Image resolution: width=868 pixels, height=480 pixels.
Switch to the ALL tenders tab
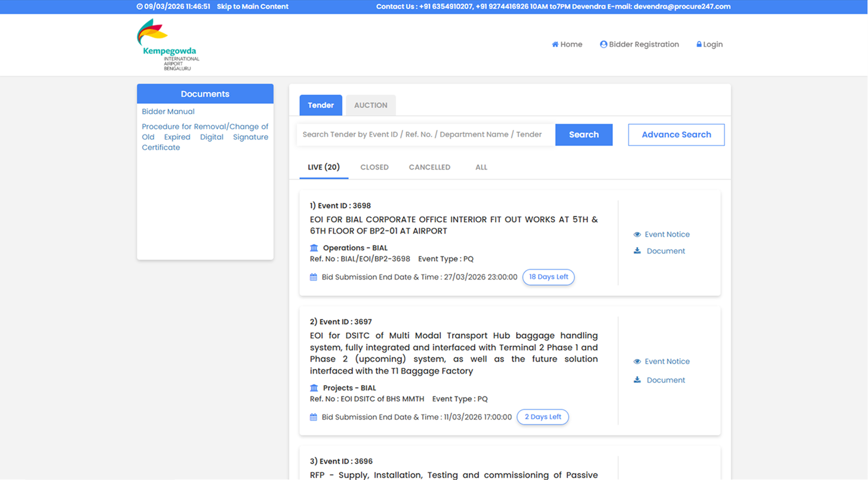[481, 167]
